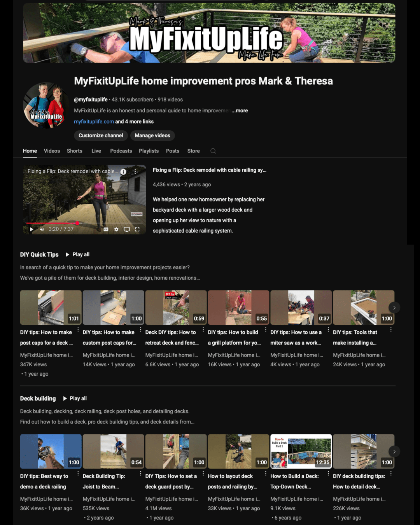Open the options menu on the post caps video

pyautogui.click(x=78, y=330)
